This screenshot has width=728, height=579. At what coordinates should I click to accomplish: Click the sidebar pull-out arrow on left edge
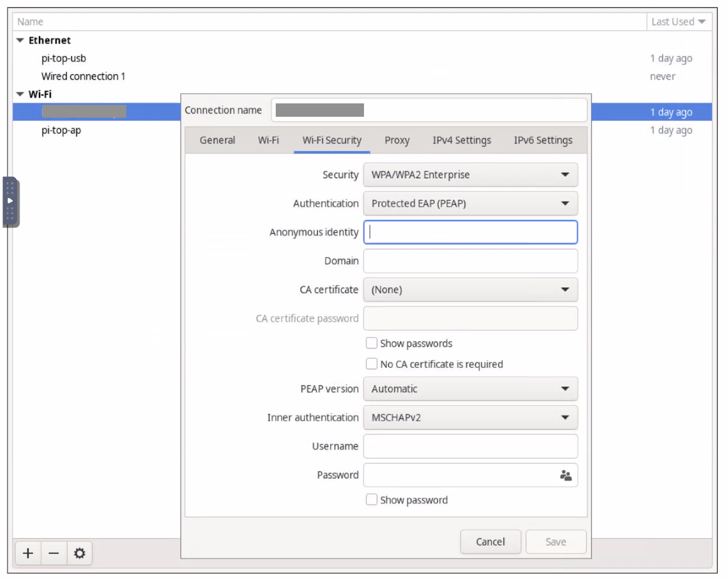(10, 201)
